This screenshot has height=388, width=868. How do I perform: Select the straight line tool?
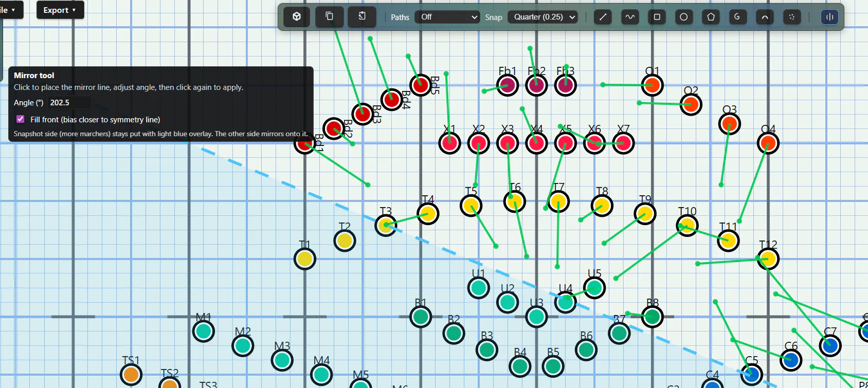[x=603, y=17]
